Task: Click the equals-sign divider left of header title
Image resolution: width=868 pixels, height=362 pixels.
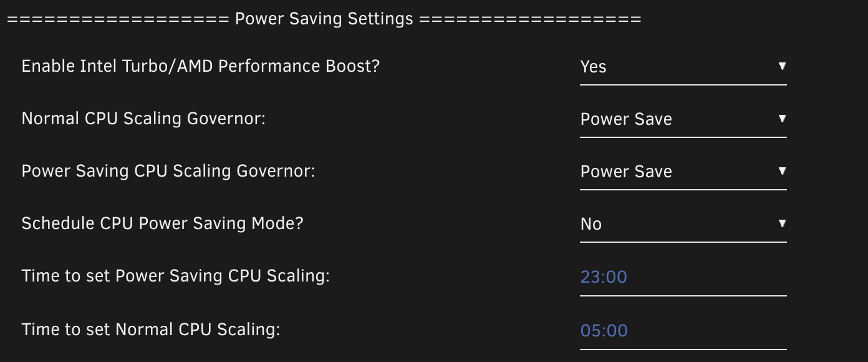Action: tap(118, 19)
